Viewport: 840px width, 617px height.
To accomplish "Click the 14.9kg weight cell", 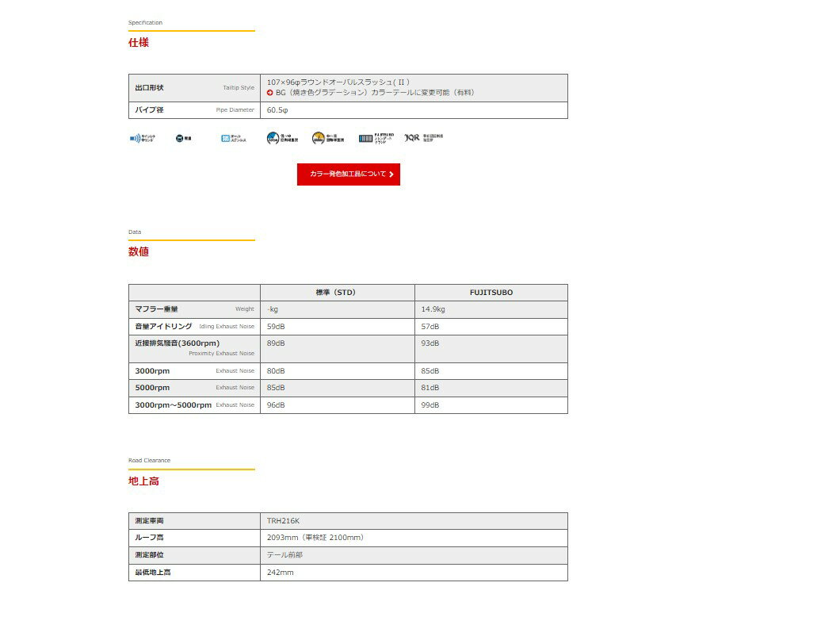I will [433, 310].
